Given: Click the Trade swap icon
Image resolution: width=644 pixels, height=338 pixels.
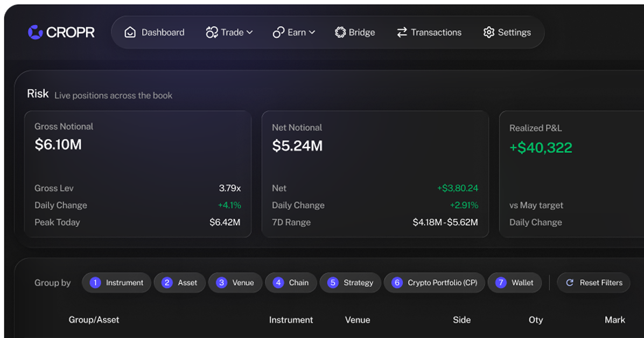Looking at the screenshot, I should [212, 32].
